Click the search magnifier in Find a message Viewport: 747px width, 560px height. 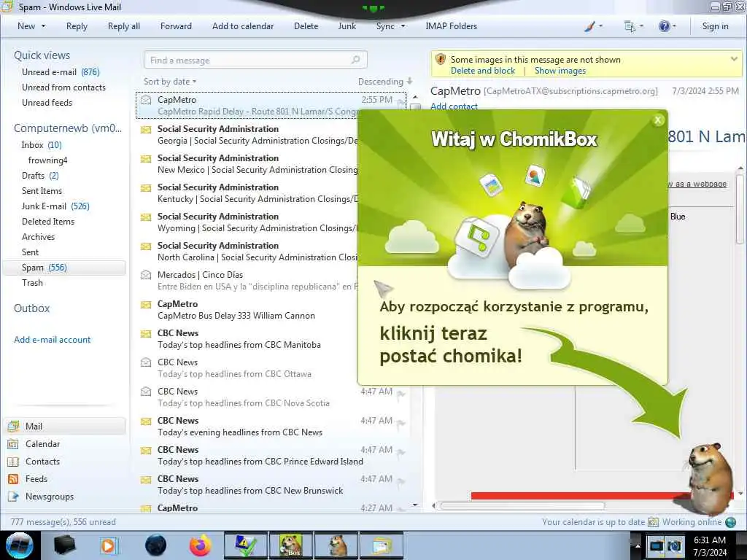point(355,60)
